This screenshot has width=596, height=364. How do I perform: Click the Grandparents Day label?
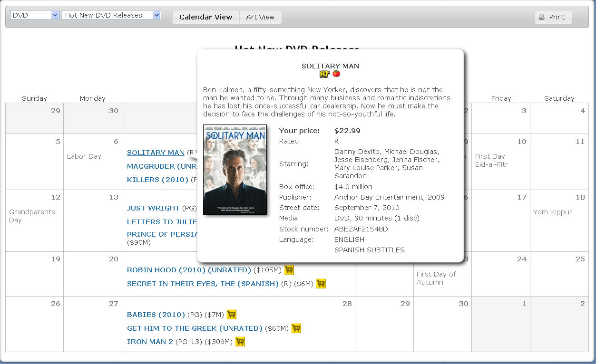coord(32,216)
